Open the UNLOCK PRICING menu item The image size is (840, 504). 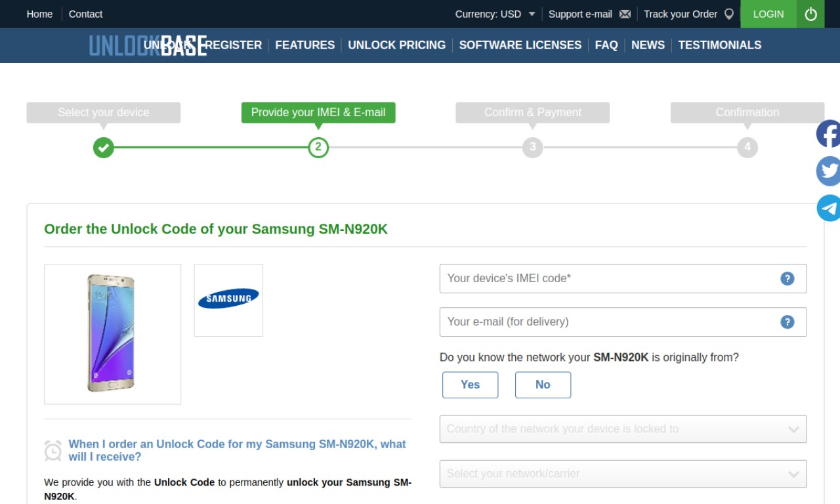tap(396, 45)
